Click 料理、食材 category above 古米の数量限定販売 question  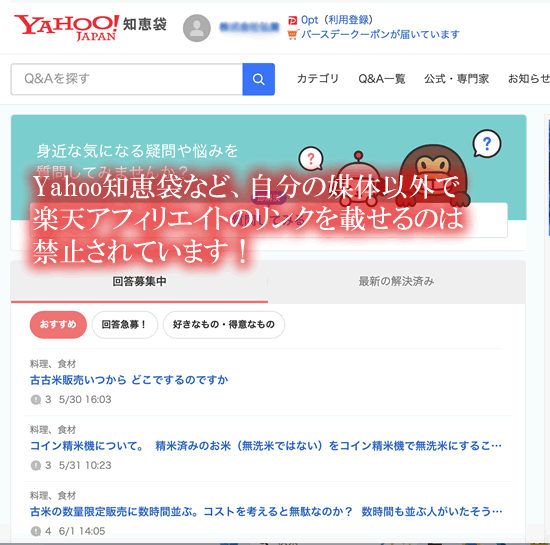coord(53,496)
